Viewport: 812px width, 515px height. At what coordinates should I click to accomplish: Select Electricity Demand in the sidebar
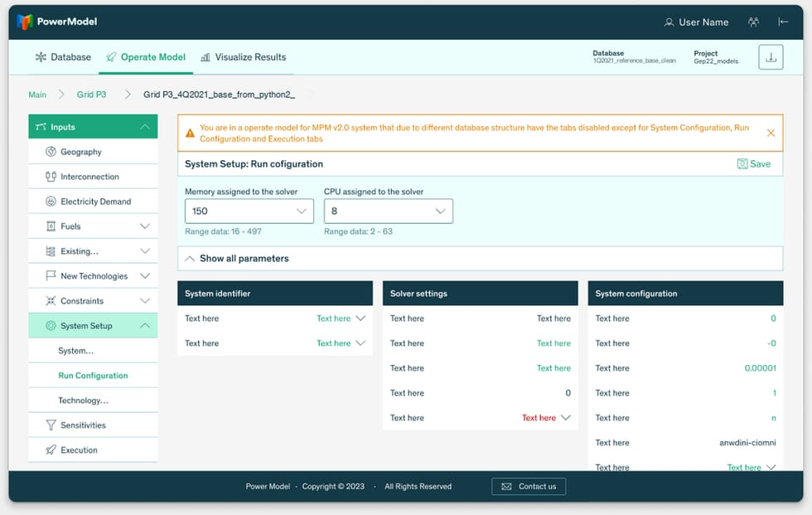tap(93, 202)
